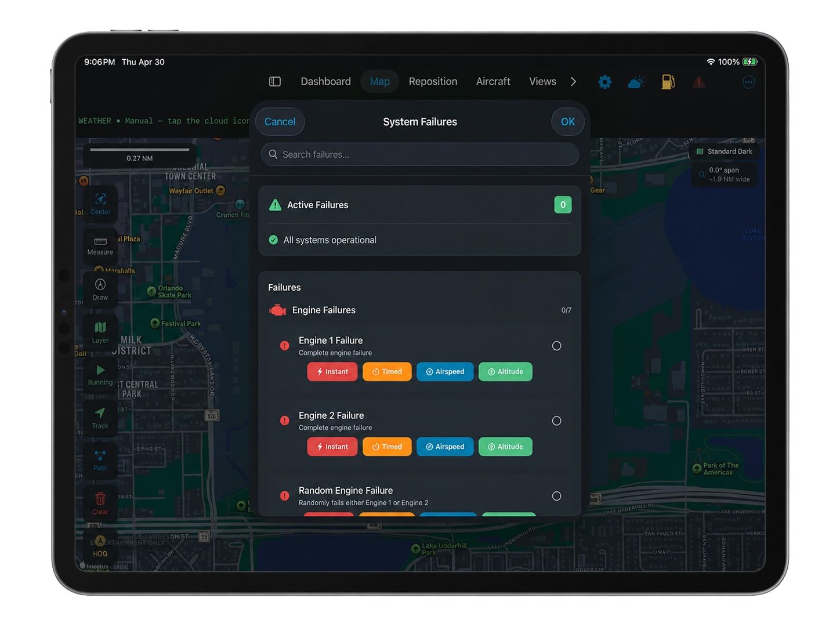Set Engine 1 Failure Altitude trigger
The height and width of the screenshot is (630, 840).
point(505,372)
